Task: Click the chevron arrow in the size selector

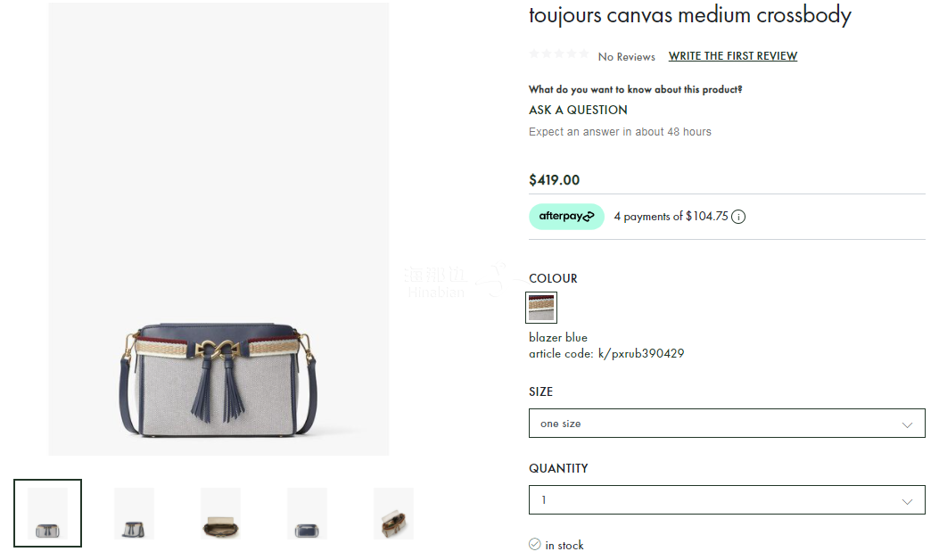Action: pos(907,424)
